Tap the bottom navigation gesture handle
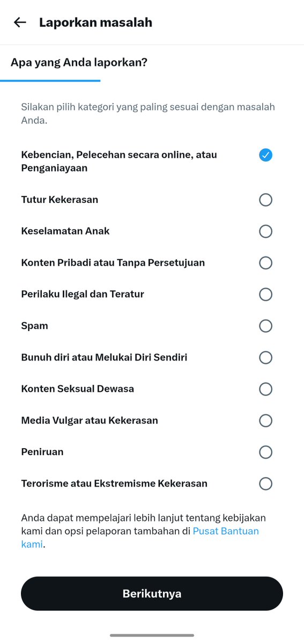 152,635
